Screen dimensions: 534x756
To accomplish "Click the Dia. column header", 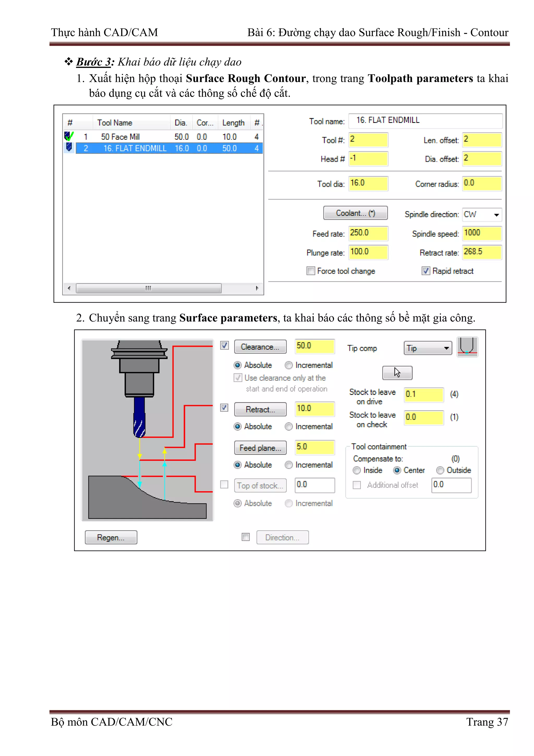I will (x=181, y=123).
